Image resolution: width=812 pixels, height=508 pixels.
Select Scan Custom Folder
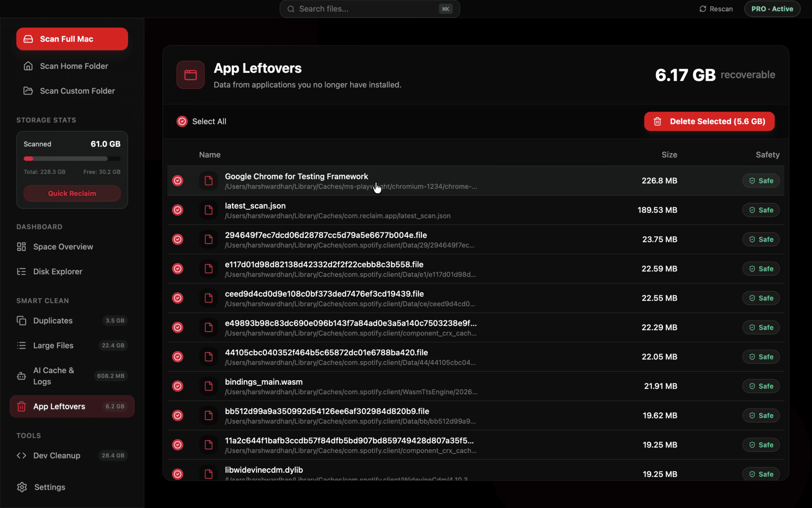tap(72, 91)
